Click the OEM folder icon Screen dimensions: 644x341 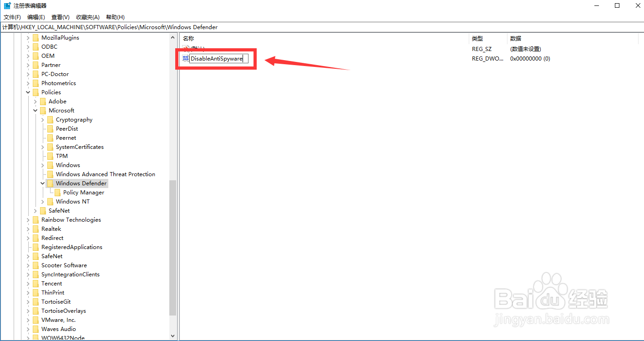coord(35,56)
